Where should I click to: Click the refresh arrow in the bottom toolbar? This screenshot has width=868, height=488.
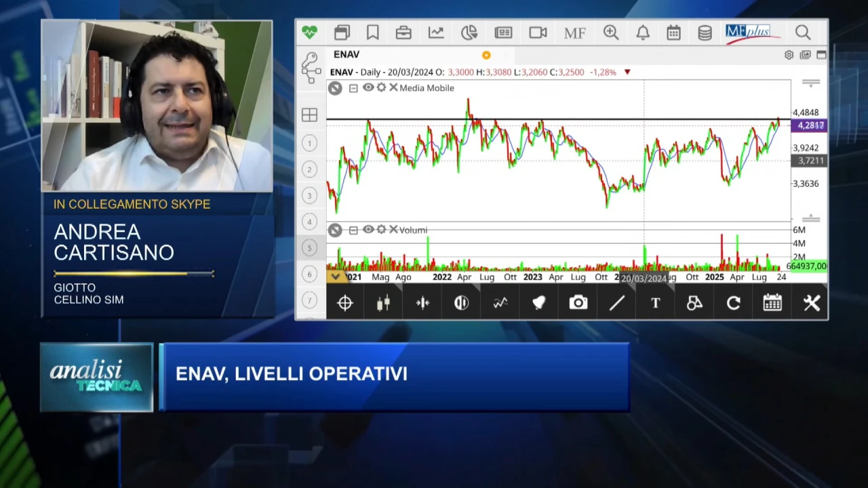[734, 303]
